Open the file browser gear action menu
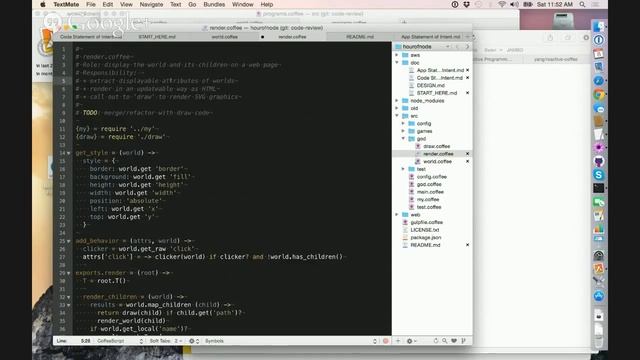The image size is (640, 360). (x=411, y=341)
